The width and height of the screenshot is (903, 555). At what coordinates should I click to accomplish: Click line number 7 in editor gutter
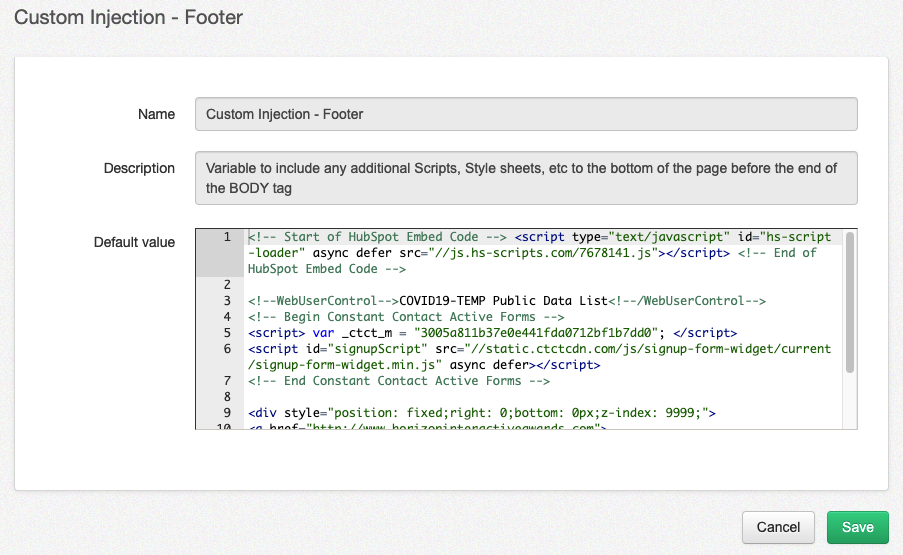pos(227,381)
